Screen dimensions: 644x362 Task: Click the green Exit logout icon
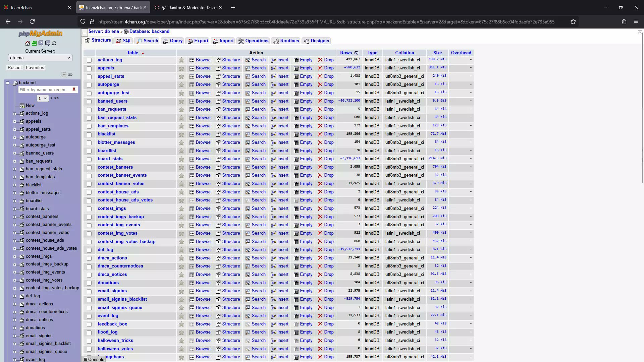[x=34, y=43]
